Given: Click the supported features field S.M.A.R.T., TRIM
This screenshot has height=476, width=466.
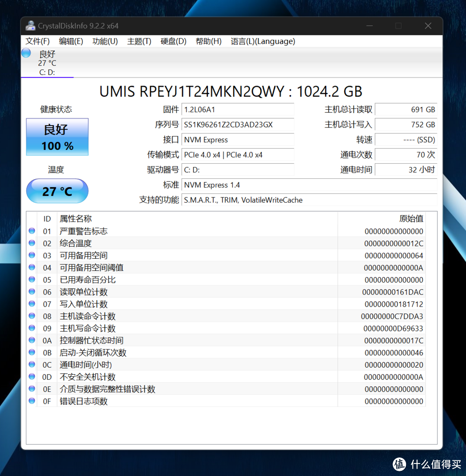Looking at the screenshot, I should [309, 200].
